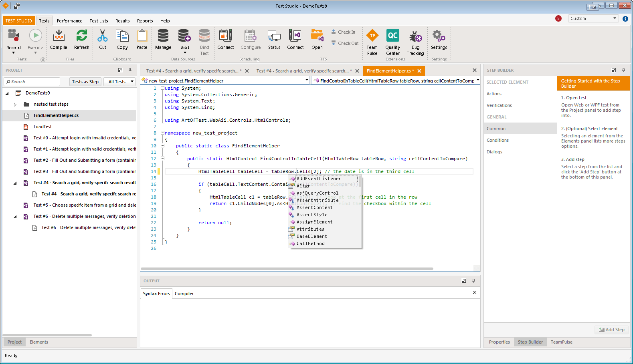Click the Scheduling Connect icon

pos(226,36)
